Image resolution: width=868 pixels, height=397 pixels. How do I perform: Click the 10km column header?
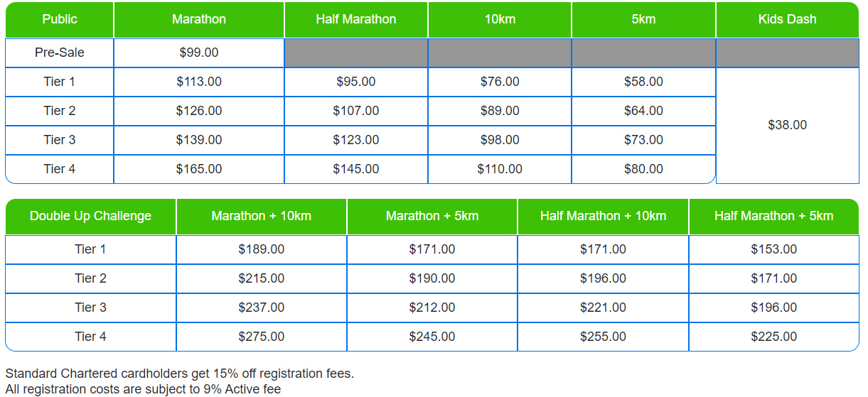[500, 20]
